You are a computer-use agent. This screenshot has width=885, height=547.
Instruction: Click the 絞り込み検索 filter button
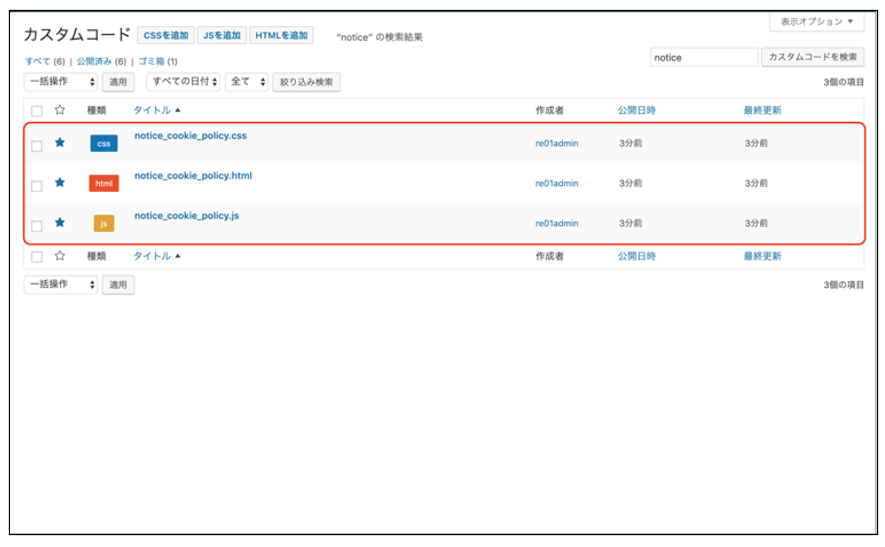point(306,82)
